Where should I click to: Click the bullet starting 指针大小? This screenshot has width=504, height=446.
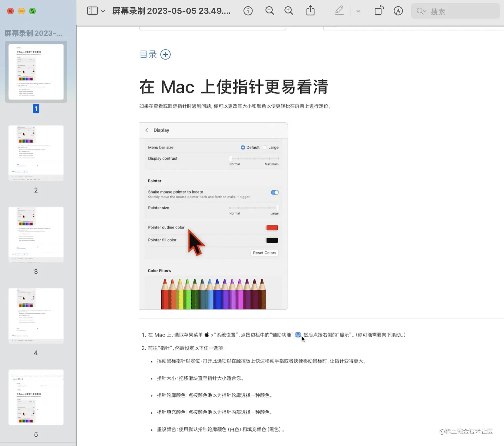[201, 378]
